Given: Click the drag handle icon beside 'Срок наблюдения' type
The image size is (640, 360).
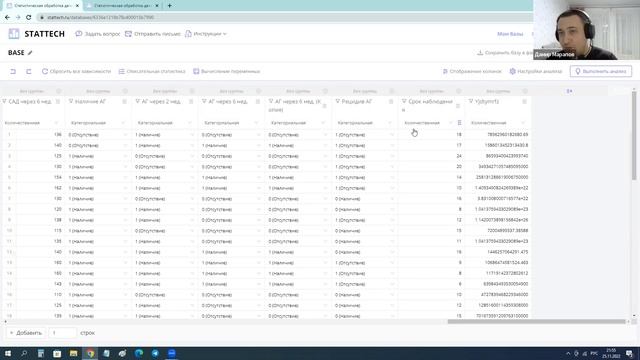Looking at the screenshot, I should [x=459, y=122].
